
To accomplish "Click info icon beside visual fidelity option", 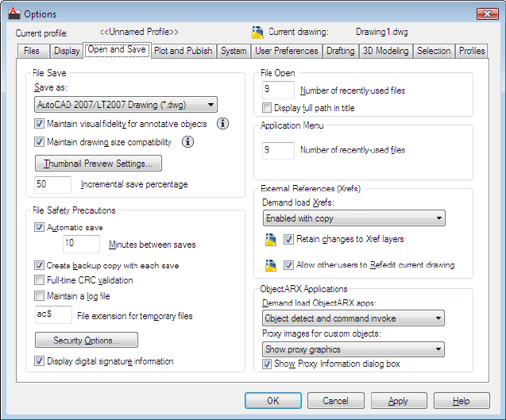I will click(222, 124).
